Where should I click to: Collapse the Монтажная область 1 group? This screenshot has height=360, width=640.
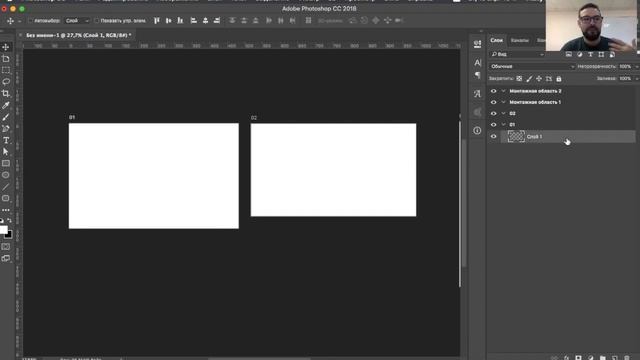pos(504,102)
